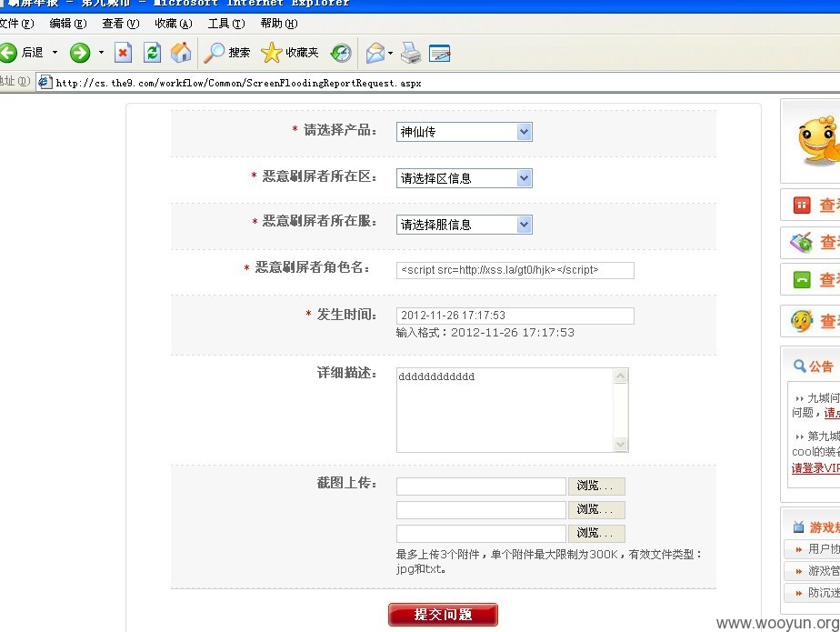840x632 pixels.
Task: Go to Home page icon
Action: coord(181,53)
